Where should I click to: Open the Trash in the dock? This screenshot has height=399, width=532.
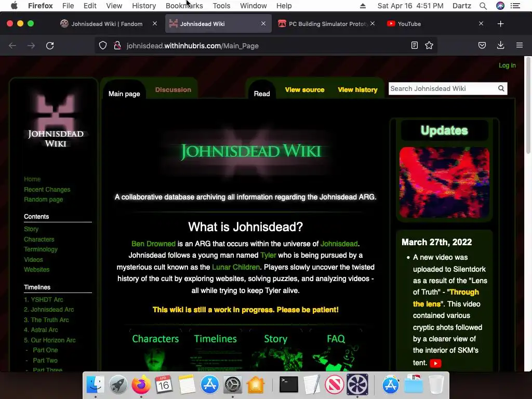coord(436,385)
